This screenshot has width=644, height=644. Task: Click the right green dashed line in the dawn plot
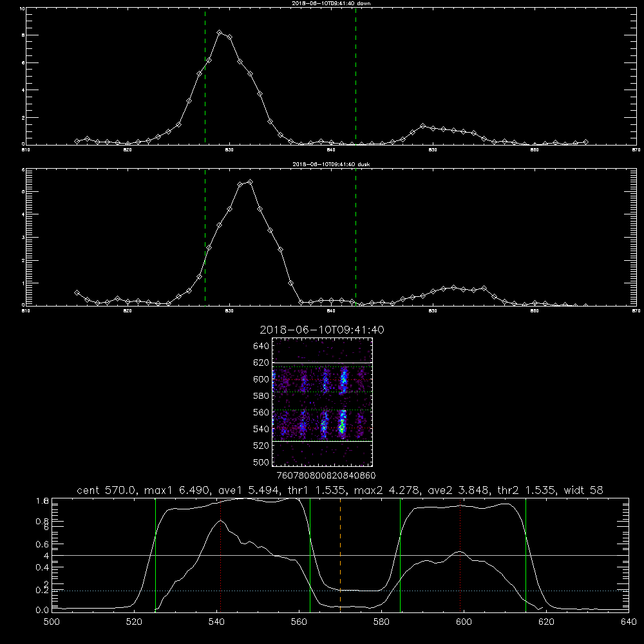click(x=355, y=77)
